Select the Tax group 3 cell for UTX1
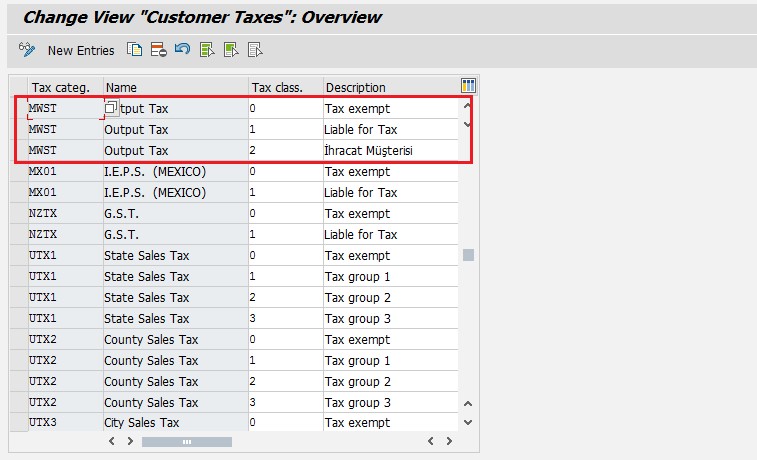The width and height of the screenshot is (757, 460). 390,318
